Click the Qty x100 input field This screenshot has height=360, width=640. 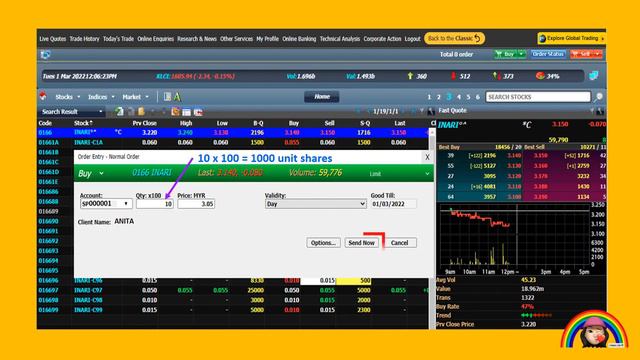coord(155,204)
